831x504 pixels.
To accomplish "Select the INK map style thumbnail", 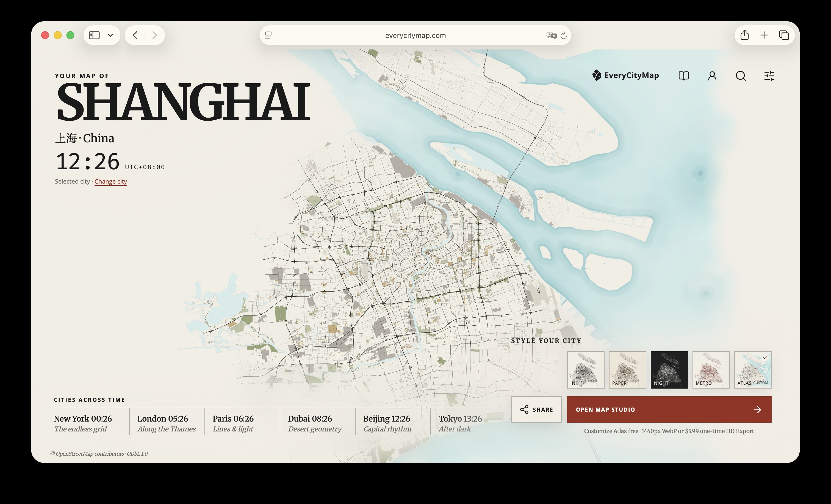I will [586, 370].
